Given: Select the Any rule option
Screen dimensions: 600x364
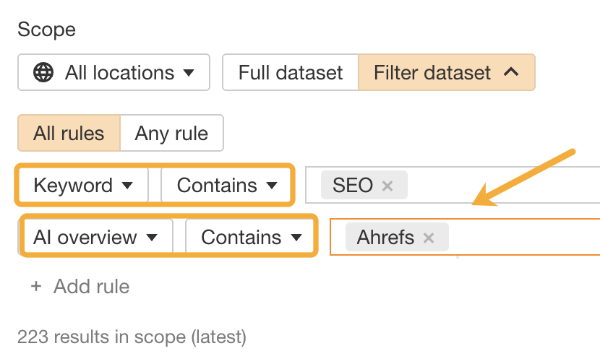Looking at the screenshot, I should 171,134.
